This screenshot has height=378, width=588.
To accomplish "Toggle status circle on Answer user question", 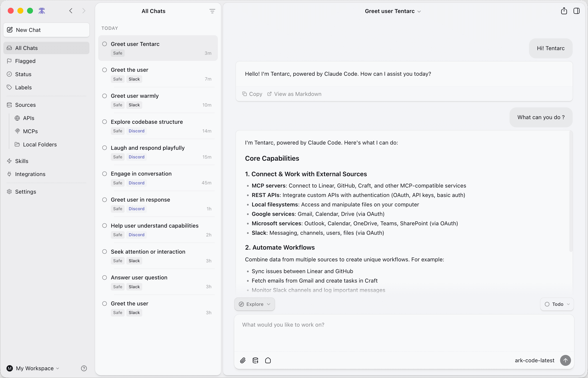I will (x=105, y=277).
